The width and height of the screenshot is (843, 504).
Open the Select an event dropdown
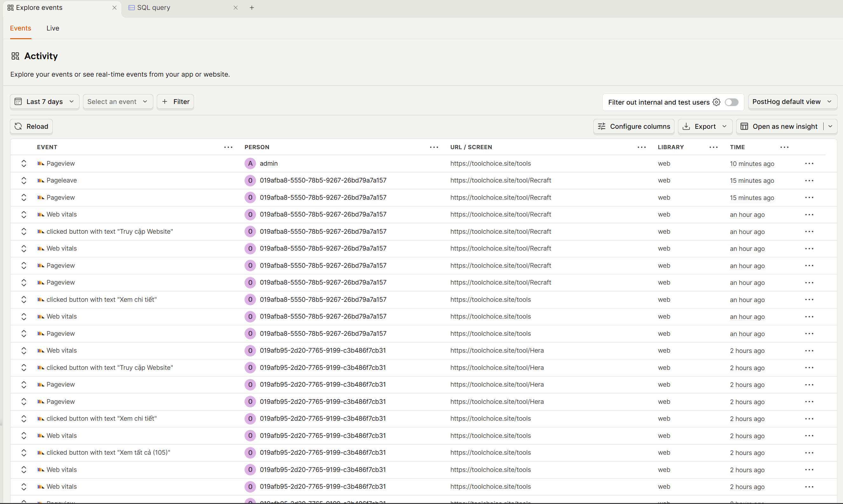point(118,101)
